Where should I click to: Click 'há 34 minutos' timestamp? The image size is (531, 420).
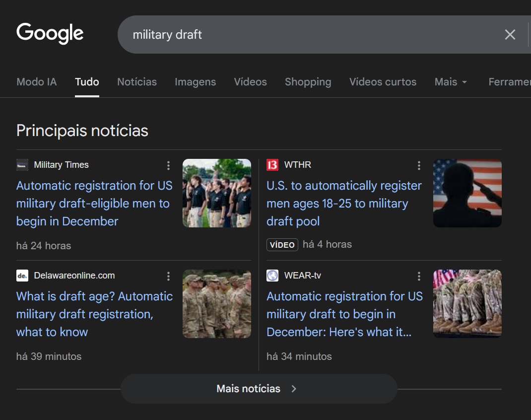click(299, 356)
